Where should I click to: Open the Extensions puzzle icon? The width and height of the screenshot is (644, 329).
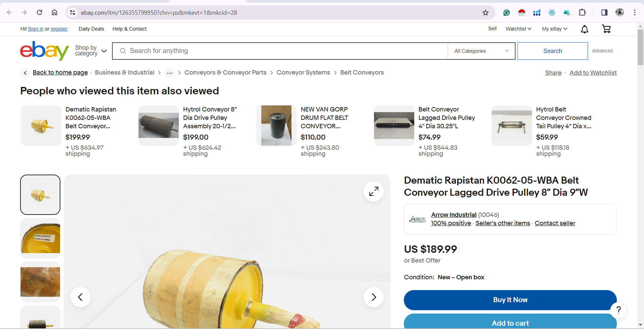582,12
